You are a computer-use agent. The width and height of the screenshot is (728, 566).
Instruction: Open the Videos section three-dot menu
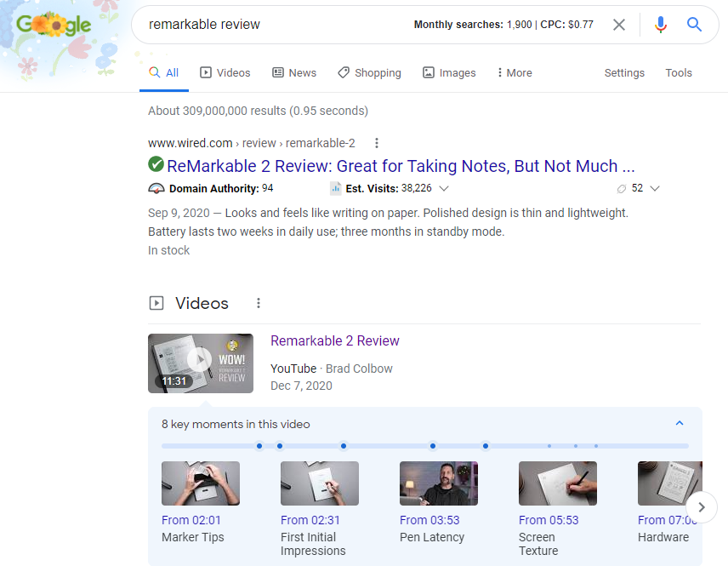coord(259,304)
